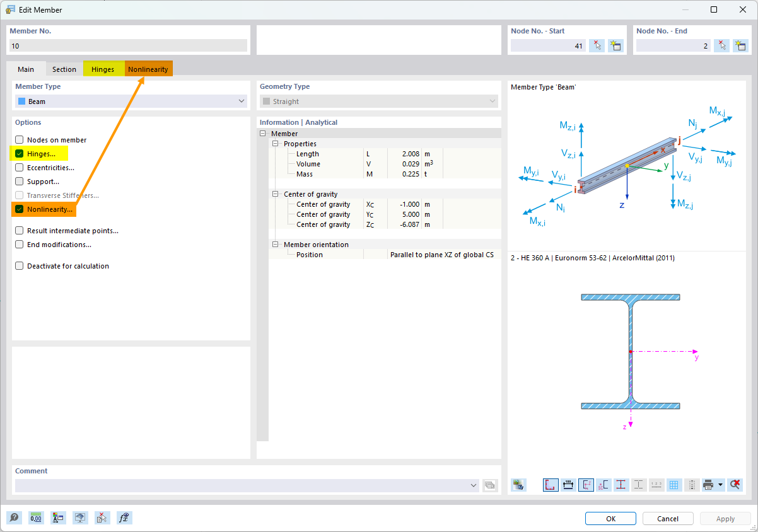Screen dimensions: 758x532
Task: Enable Result intermediate points
Action: pyautogui.click(x=18, y=230)
